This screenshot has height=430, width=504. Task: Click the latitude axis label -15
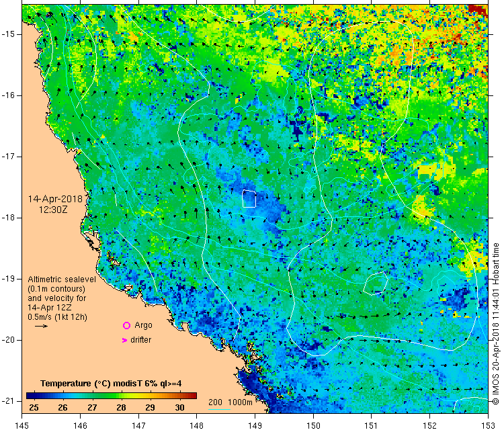tap(9, 34)
